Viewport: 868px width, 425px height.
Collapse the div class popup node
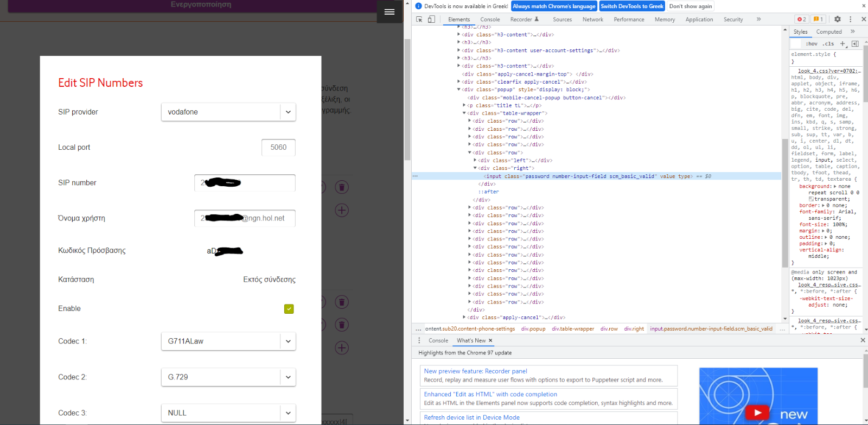459,90
